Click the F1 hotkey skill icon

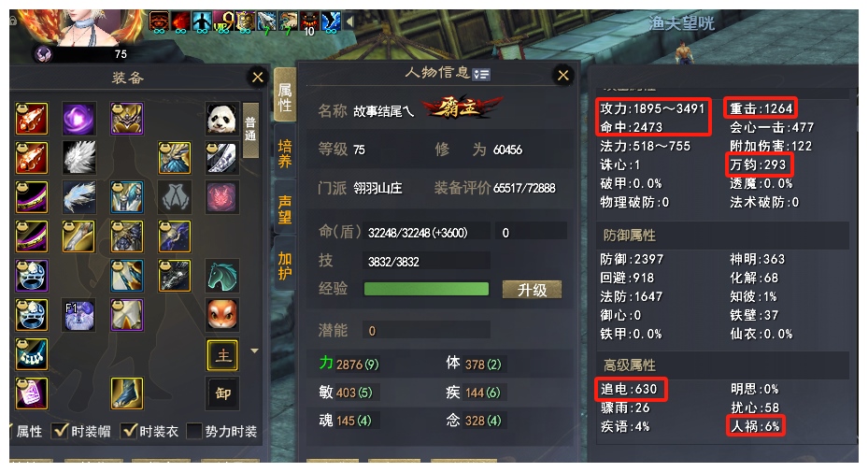point(78,315)
